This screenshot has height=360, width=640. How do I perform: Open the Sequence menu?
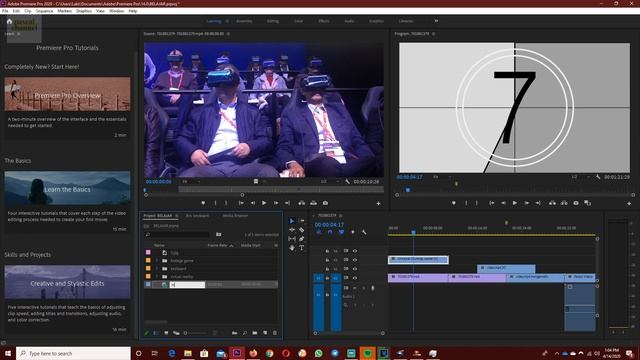pos(44,11)
